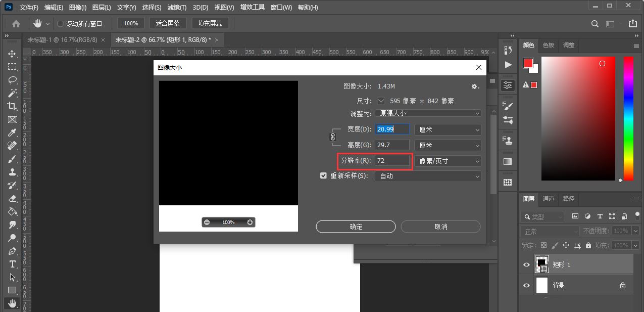Select the Rectangular Marquee tool
This screenshot has width=644, height=312.
point(12,67)
